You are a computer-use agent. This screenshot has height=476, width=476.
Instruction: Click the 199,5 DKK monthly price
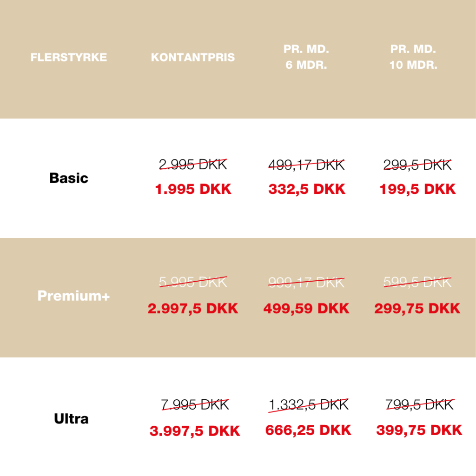(417, 190)
